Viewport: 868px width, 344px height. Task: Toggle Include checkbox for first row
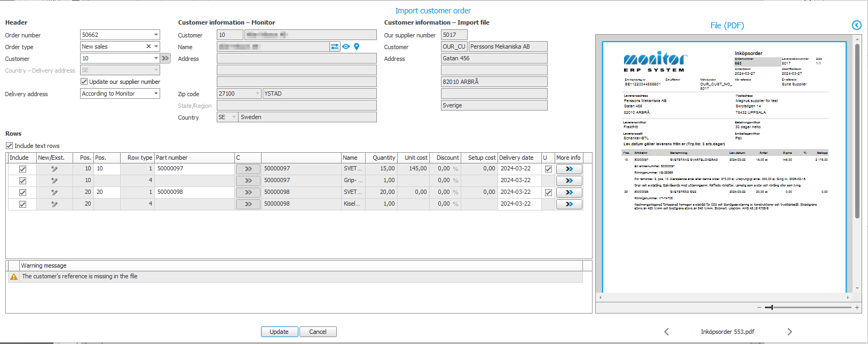[x=22, y=169]
